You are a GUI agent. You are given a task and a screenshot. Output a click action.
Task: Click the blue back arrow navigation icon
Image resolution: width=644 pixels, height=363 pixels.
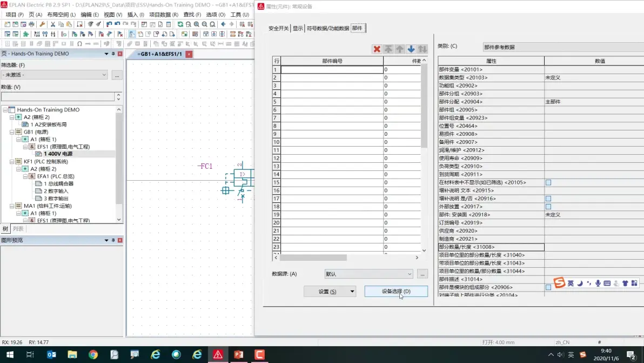(223, 24)
